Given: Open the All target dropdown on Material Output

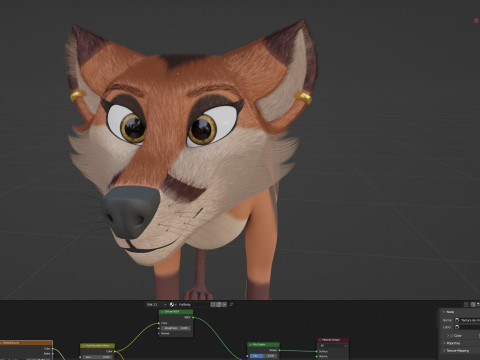Looking at the screenshot, I should 333,346.
